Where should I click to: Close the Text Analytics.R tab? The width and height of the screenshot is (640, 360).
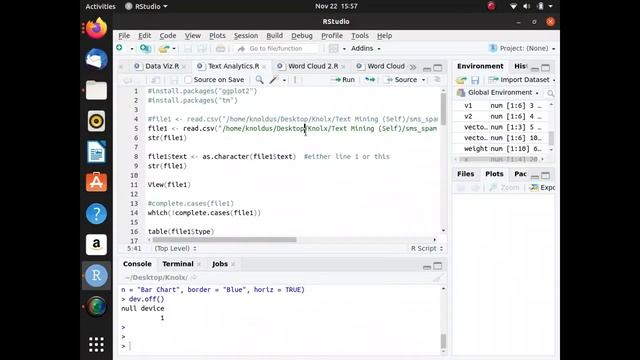click(264, 67)
